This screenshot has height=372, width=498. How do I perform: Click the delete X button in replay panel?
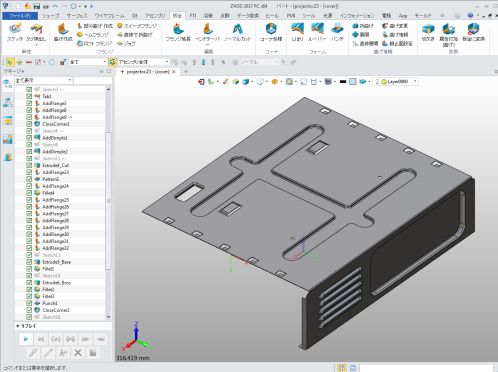coord(78,352)
